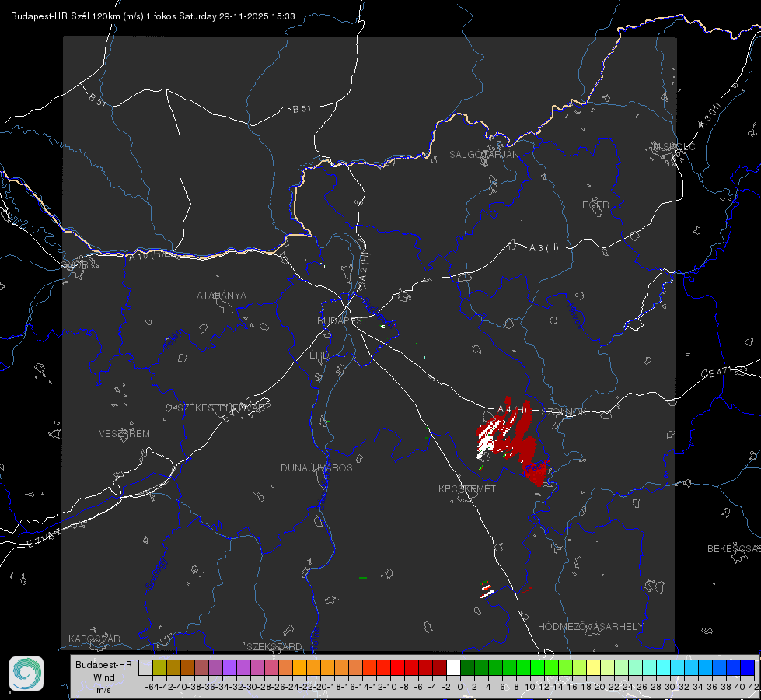Screen dimensions: 761x700
Task: Click the 'Budapest-HR Wind m/s' legend title
Action: click(x=104, y=677)
